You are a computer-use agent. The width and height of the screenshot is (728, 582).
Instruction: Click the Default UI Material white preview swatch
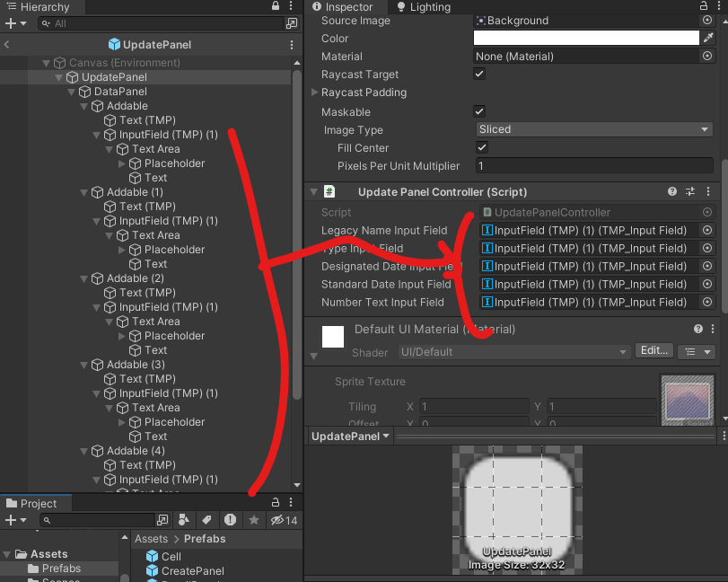pyautogui.click(x=333, y=337)
